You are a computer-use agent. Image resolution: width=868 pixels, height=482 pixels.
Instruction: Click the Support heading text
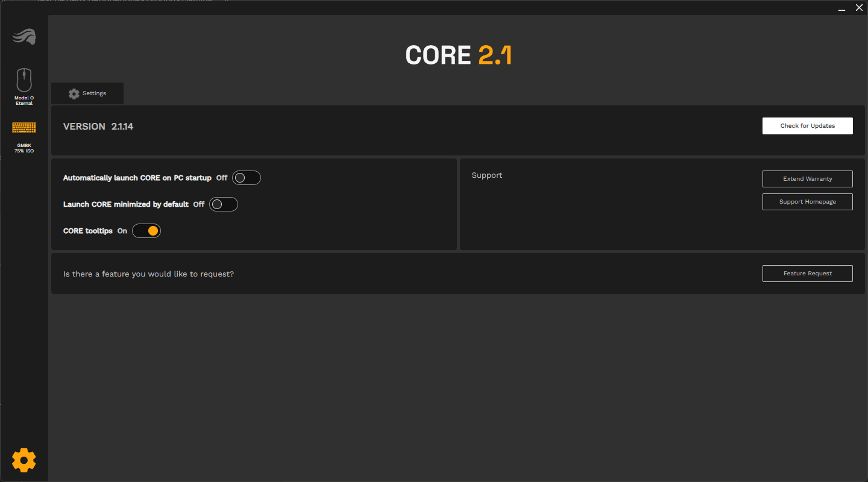point(487,175)
